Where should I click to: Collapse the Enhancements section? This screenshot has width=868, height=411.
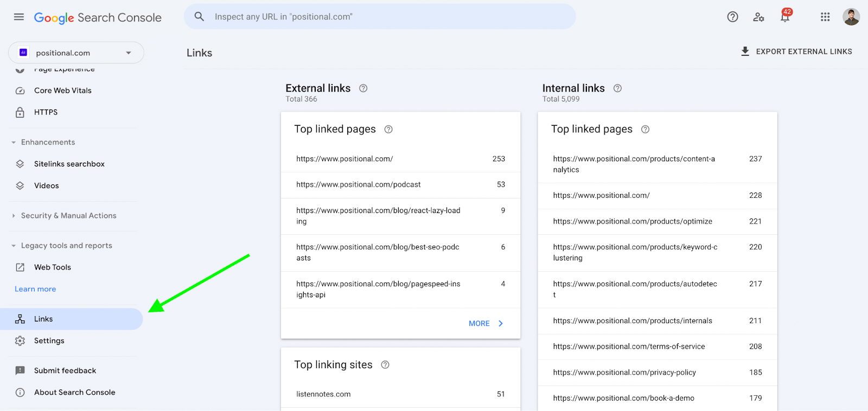point(14,142)
